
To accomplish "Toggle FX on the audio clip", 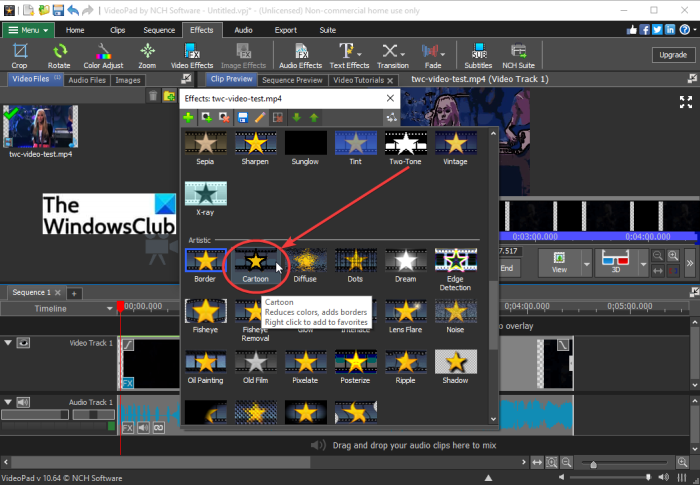I will [x=128, y=428].
